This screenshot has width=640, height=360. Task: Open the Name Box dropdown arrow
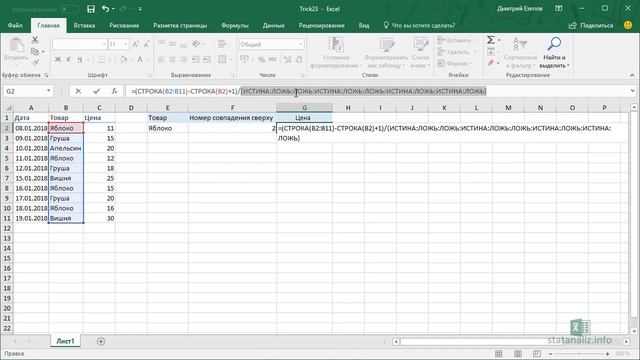click(49, 91)
